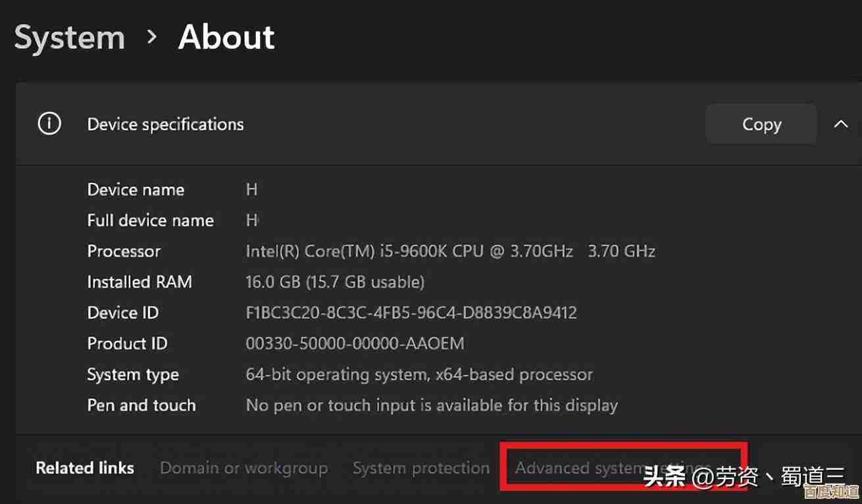Click the System breadcrumb in the header
This screenshot has width=862, height=504.
coord(69,38)
